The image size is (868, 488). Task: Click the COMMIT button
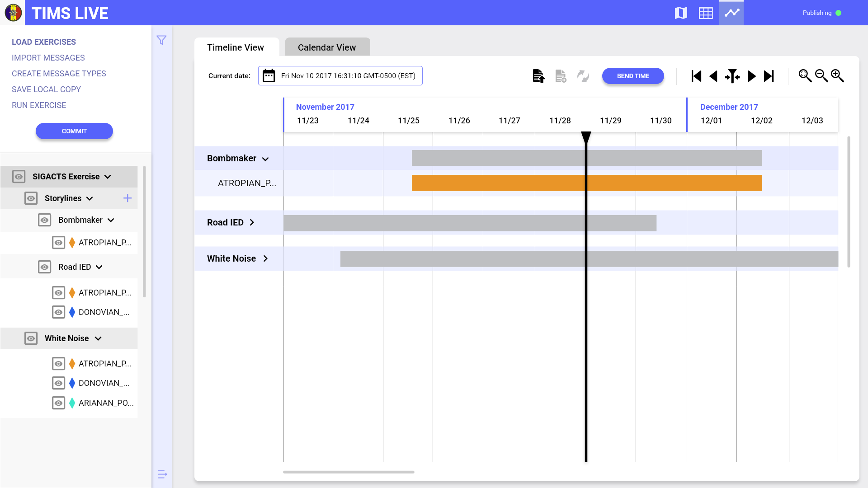point(74,131)
